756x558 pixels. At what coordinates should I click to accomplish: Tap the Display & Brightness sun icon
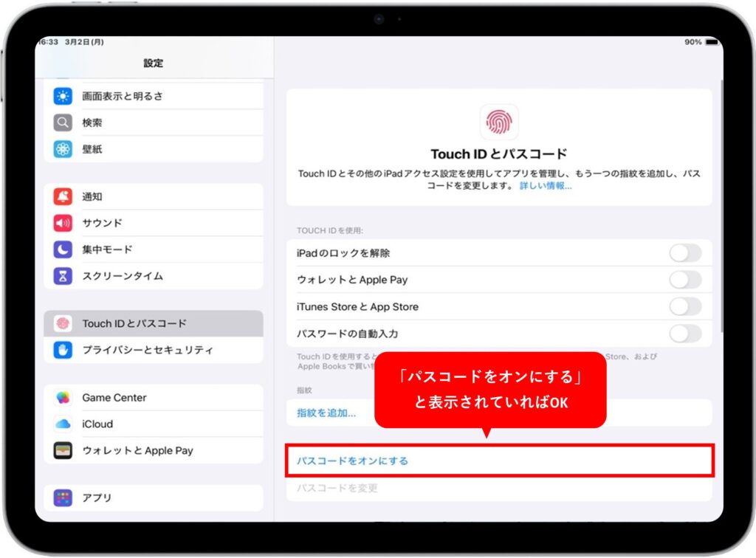(x=63, y=96)
